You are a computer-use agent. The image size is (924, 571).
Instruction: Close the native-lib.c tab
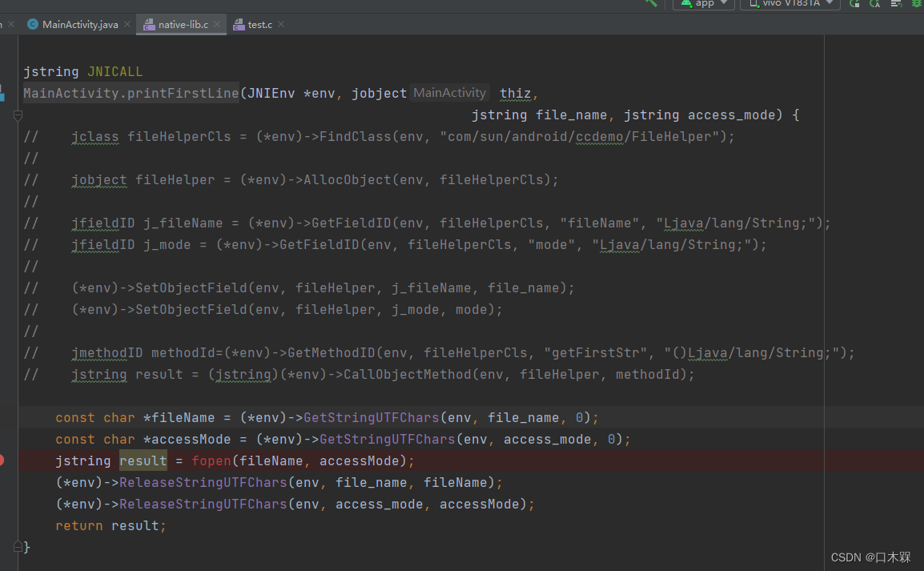[217, 24]
